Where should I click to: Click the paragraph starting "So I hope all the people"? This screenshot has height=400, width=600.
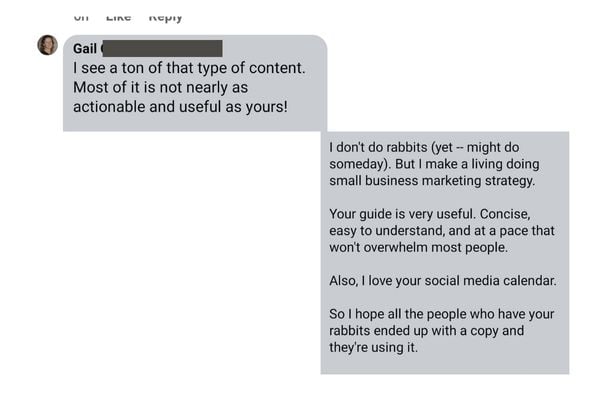pyautogui.click(x=441, y=331)
